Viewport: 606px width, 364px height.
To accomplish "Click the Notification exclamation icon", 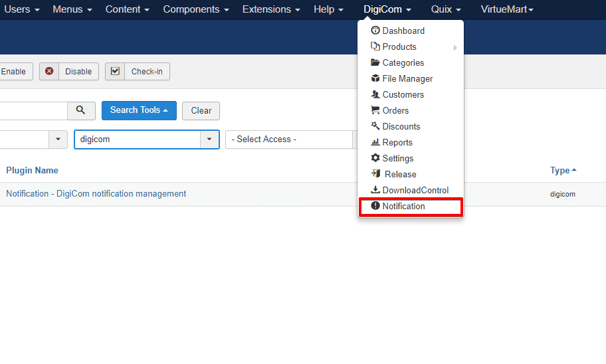I will (375, 206).
